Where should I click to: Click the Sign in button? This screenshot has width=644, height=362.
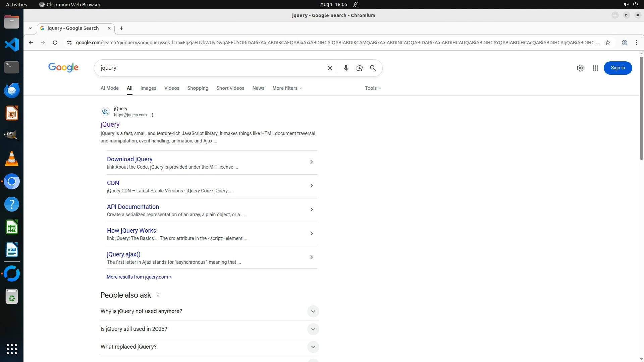click(x=618, y=68)
